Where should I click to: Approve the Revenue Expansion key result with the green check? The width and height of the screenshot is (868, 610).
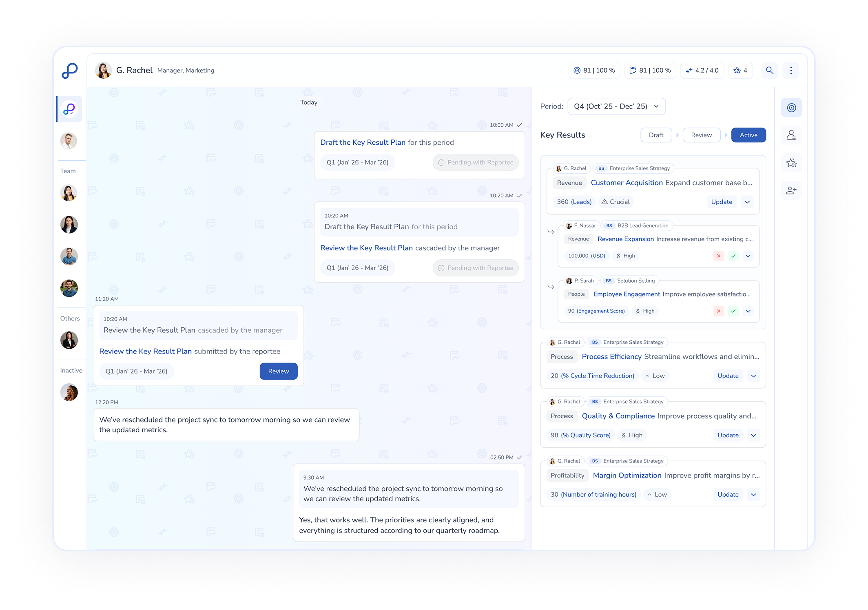(x=733, y=256)
